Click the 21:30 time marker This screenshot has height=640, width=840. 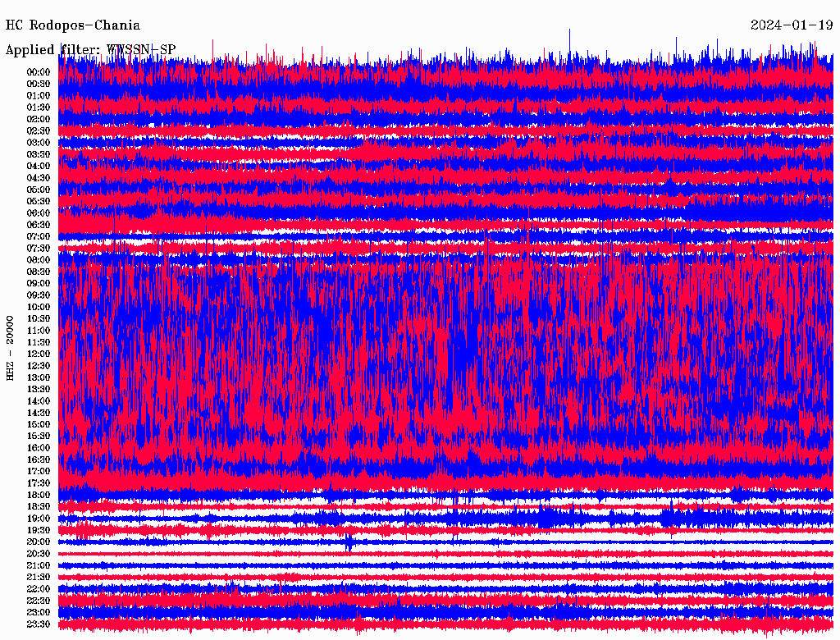(x=39, y=578)
